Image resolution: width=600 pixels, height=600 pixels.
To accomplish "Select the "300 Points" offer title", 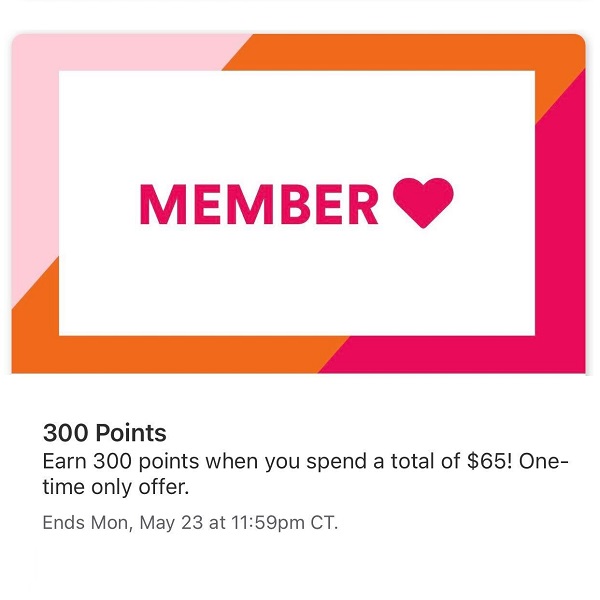I will click(104, 434).
